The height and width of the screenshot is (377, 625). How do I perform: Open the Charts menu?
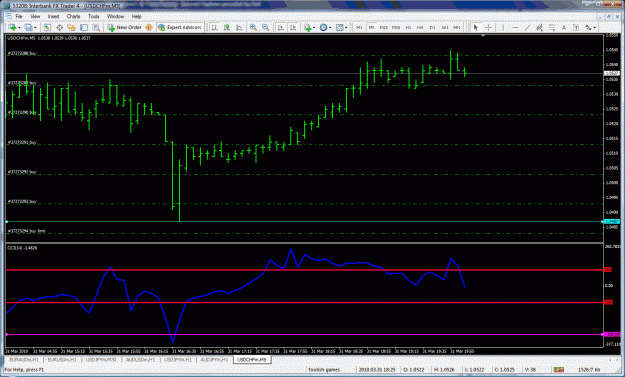(73, 16)
